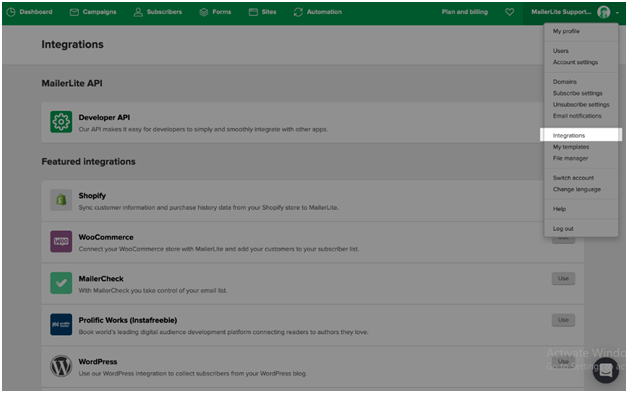Open Help from the account menu
The height and width of the screenshot is (393, 628).
coord(559,209)
